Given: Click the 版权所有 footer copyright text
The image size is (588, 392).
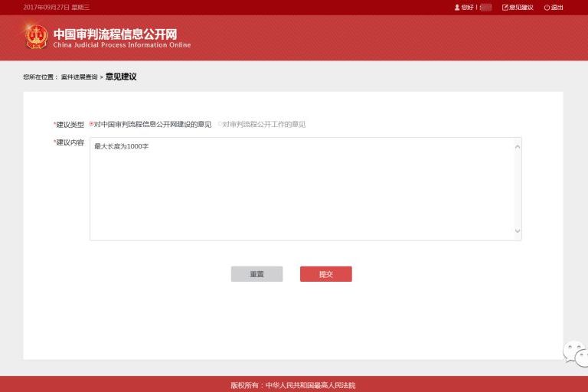Looking at the screenshot, I should [293, 385].
